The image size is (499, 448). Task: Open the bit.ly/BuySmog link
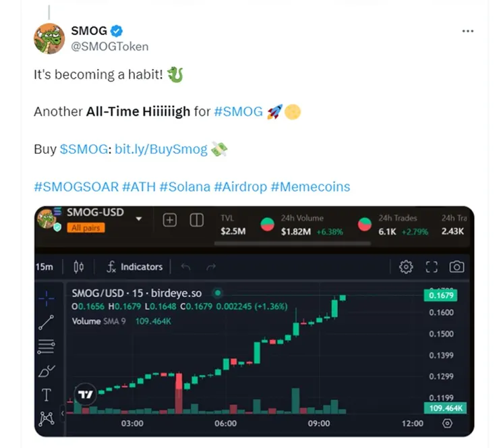pyautogui.click(x=160, y=149)
